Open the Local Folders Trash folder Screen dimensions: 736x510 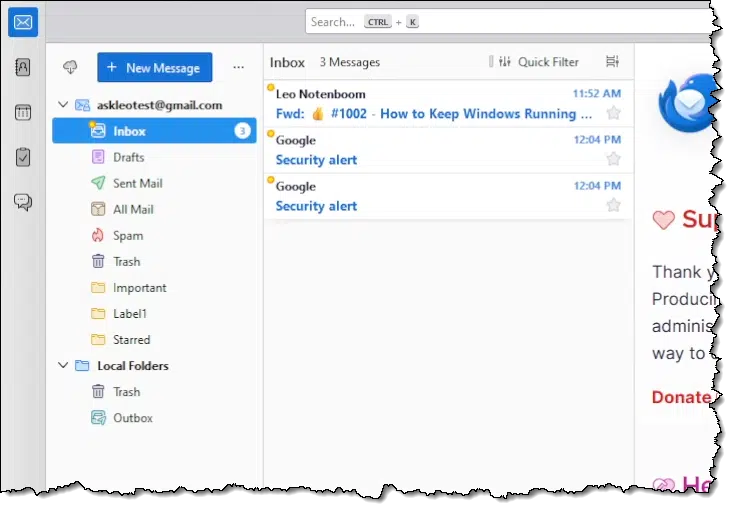tap(154, 392)
